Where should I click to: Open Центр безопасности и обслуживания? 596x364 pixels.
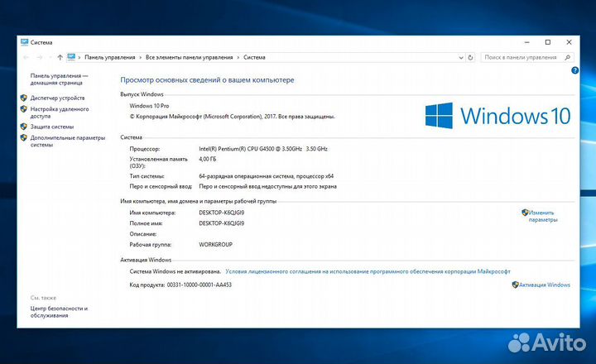click(59, 312)
